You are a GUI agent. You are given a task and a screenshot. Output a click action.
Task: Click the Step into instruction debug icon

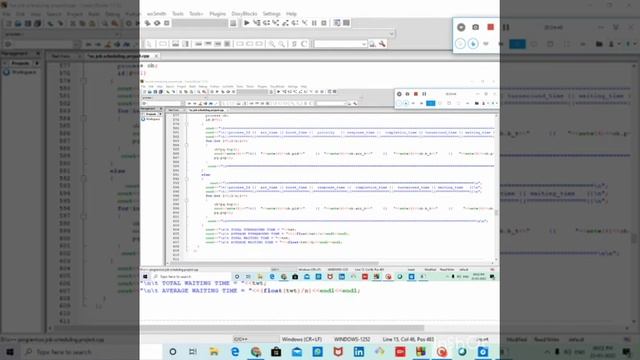(x=304, y=23)
